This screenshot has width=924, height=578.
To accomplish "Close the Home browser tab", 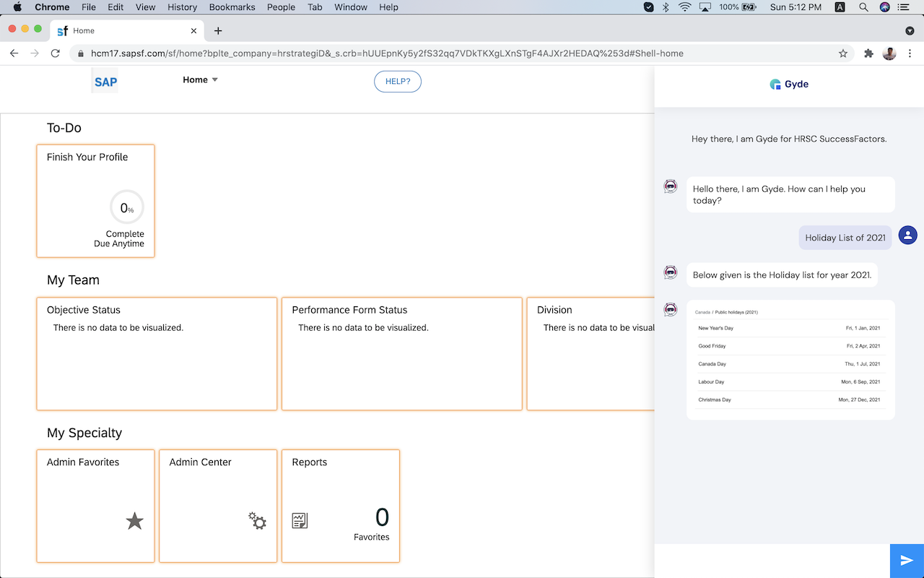I will (193, 30).
